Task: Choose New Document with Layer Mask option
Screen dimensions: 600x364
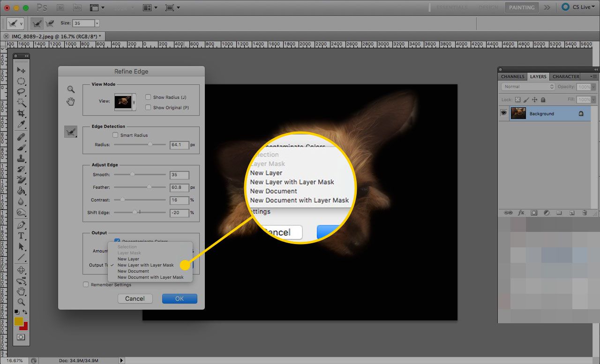Action: tap(150, 277)
